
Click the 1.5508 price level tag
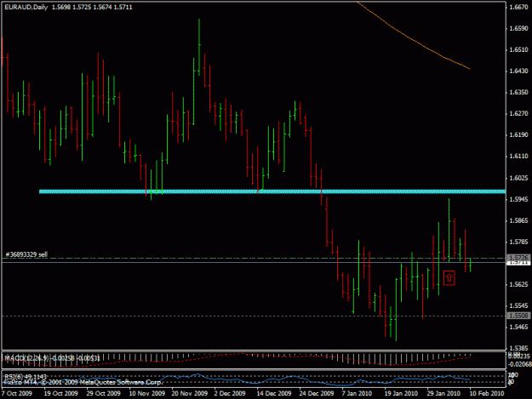coord(518,316)
